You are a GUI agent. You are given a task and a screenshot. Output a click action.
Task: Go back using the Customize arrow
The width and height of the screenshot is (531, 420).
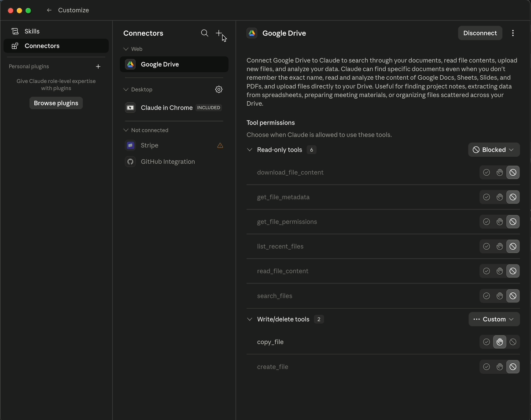pyautogui.click(x=49, y=10)
